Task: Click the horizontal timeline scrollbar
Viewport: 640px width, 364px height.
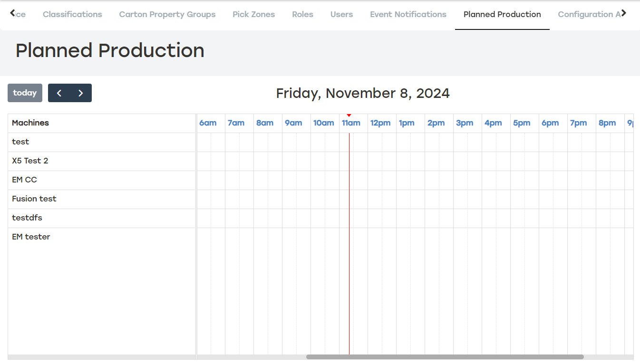Action: (445, 356)
